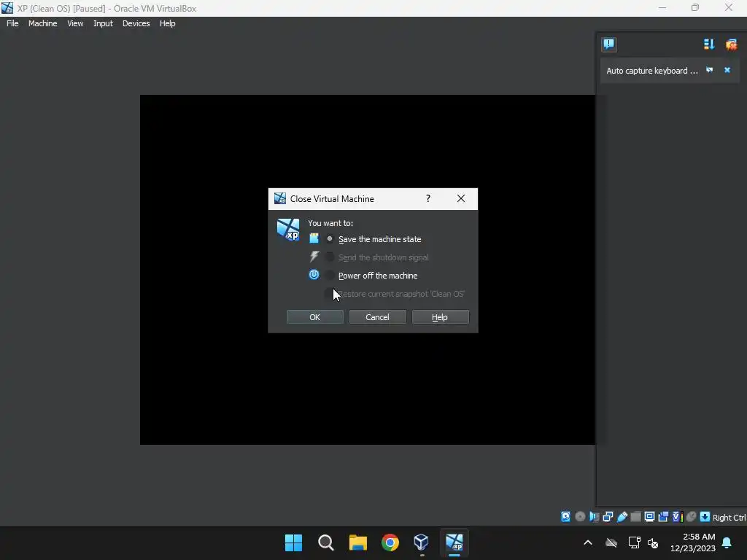Toggle the notification center speech-bubble icon
This screenshot has width=747, height=560.
[609, 44]
